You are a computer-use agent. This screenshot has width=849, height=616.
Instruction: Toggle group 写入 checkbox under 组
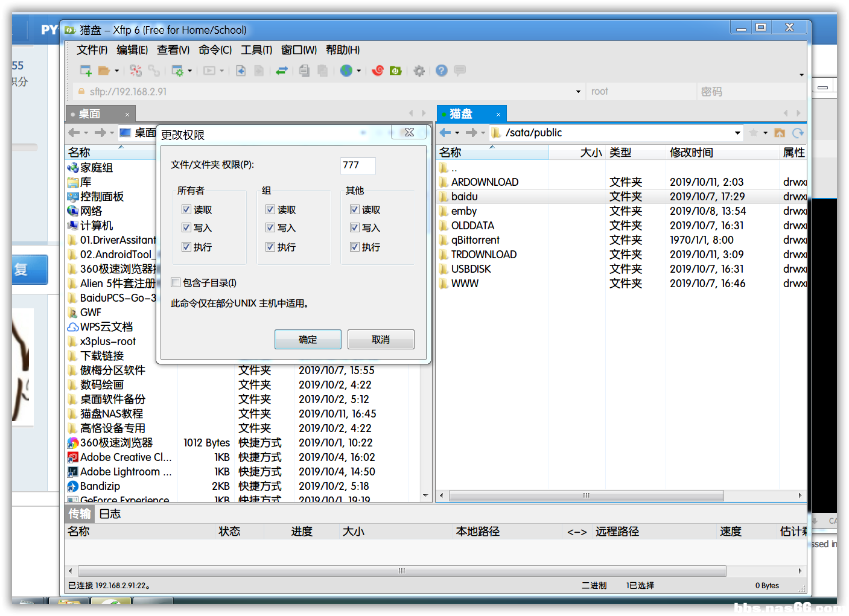click(270, 227)
